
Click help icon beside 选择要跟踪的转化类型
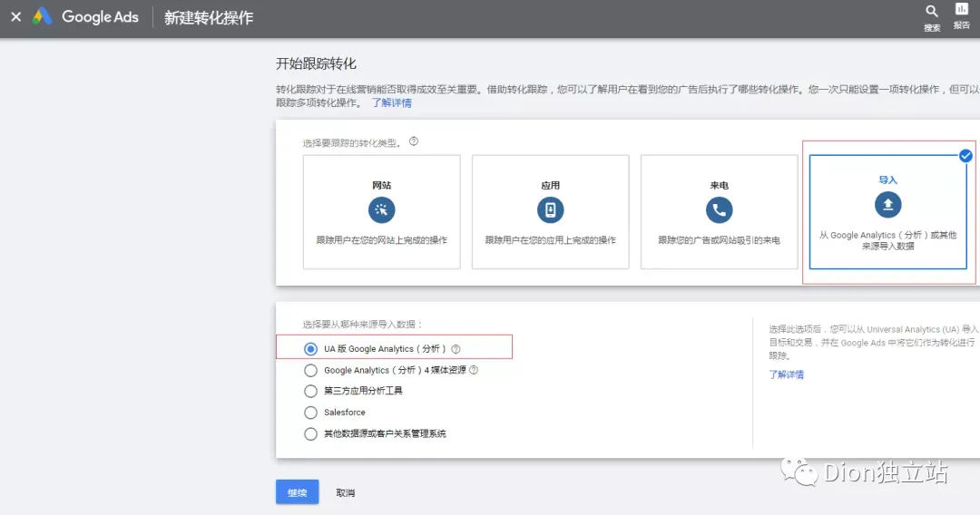(414, 141)
